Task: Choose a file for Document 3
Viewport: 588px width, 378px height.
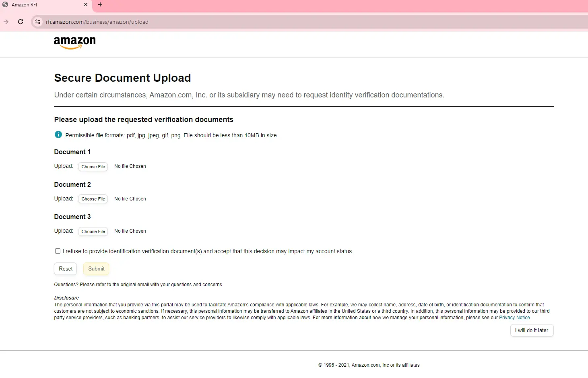Action: 93,231
